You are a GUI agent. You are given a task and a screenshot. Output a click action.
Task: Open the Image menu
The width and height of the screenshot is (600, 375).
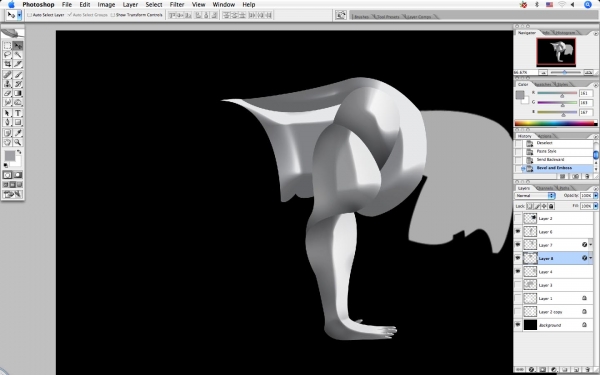click(x=106, y=5)
